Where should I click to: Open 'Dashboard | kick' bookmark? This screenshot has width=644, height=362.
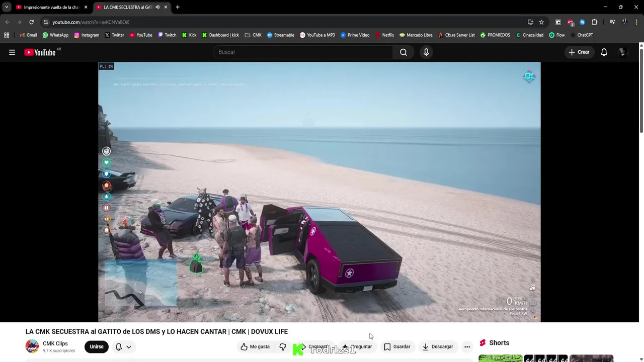[x=220, y=35]
